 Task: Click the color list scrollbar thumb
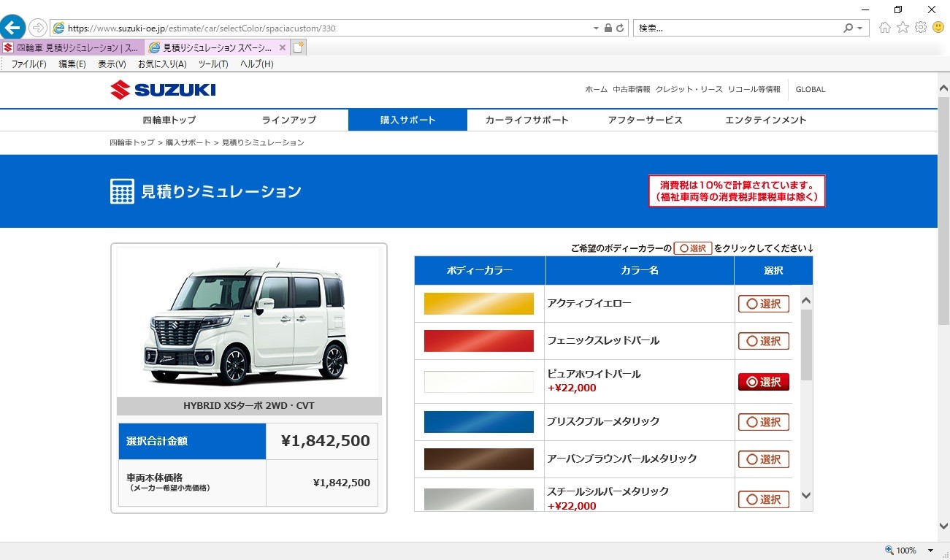pos(806,345)
